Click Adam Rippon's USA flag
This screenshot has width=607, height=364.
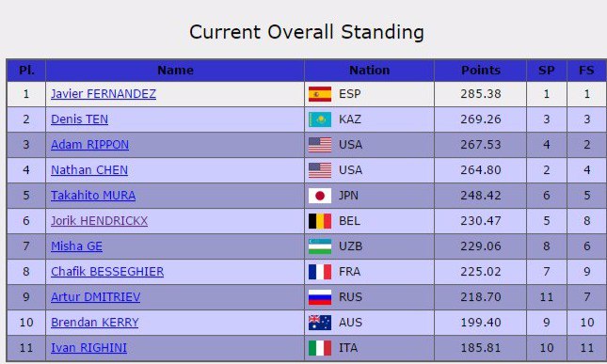320,145
